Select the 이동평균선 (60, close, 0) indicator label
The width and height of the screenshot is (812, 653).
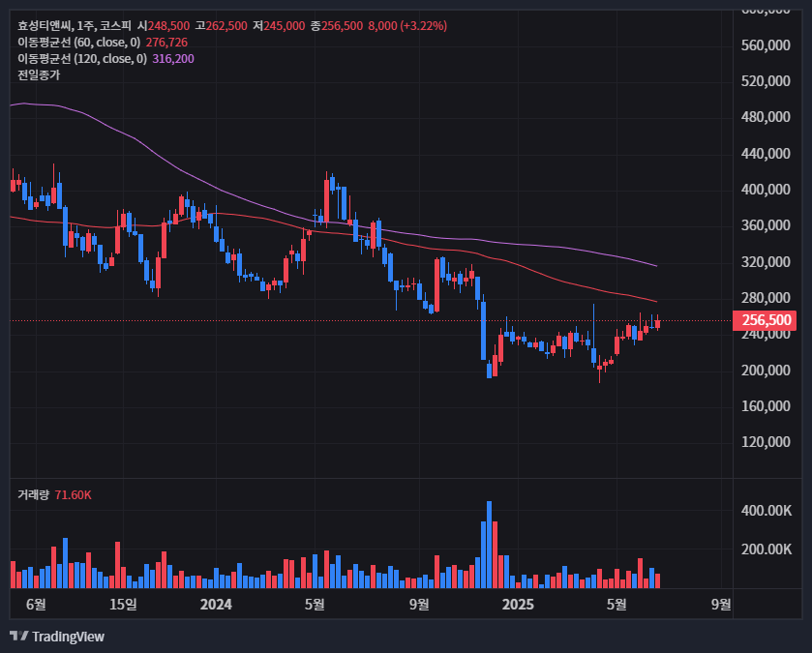79,43
